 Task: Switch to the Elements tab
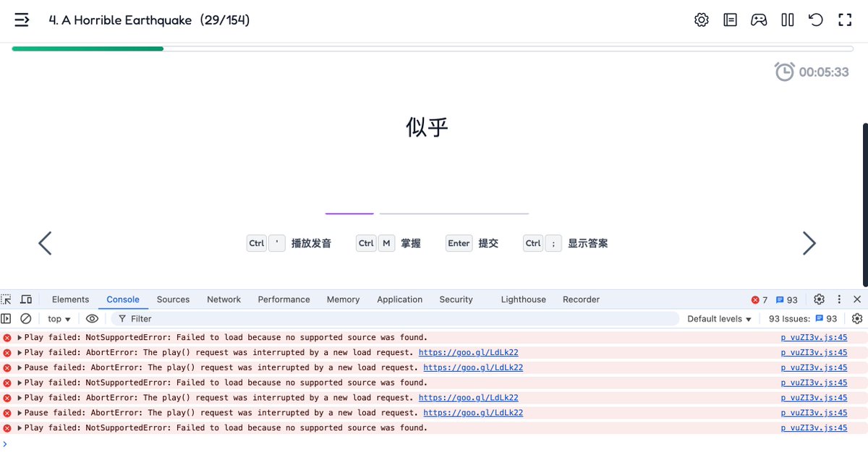(70, 299)
